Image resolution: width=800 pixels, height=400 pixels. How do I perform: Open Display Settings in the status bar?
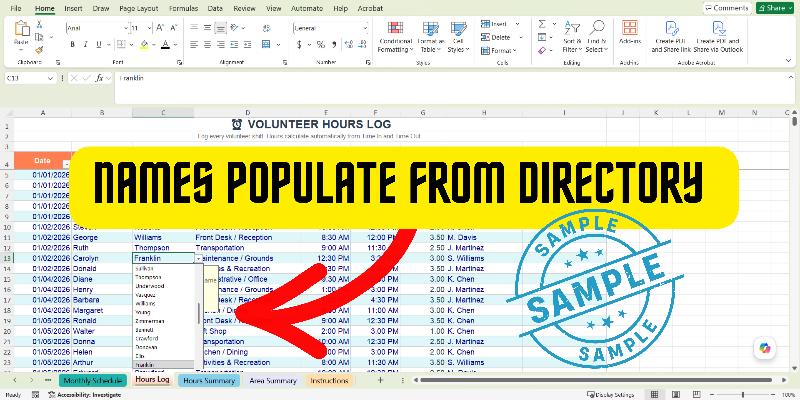pos(610,395)
